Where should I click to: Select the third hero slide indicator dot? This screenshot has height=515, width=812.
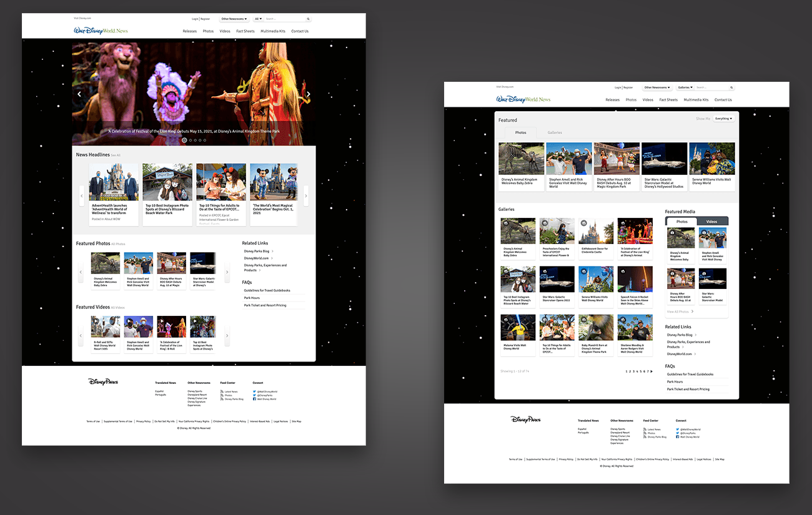(195, 140)
